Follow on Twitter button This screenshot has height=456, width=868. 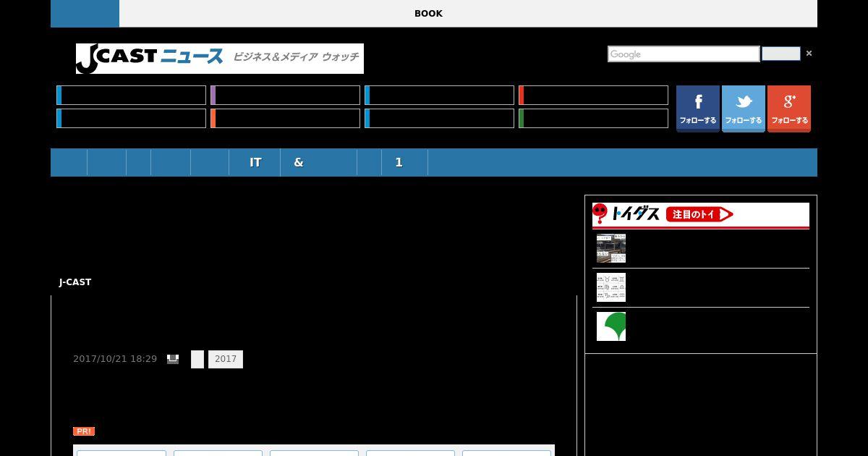point(744,109)
